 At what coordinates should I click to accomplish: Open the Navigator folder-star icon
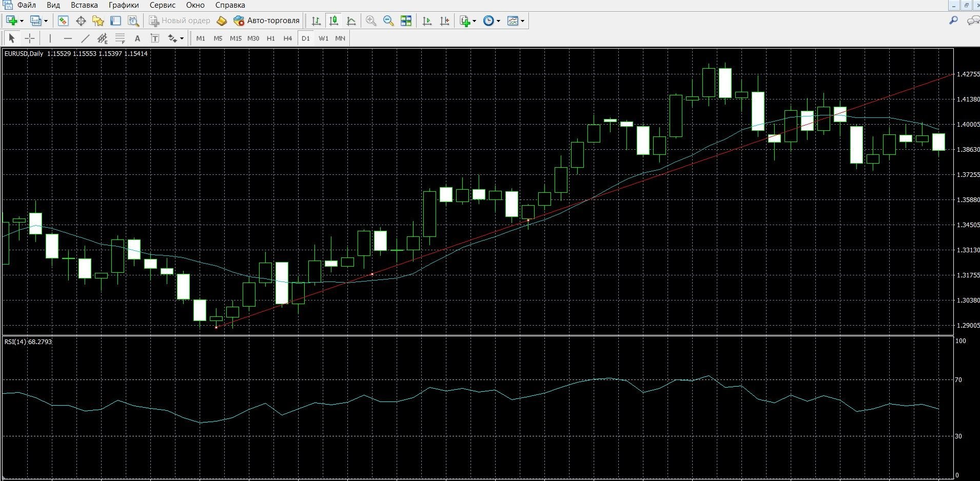(98, 21)
